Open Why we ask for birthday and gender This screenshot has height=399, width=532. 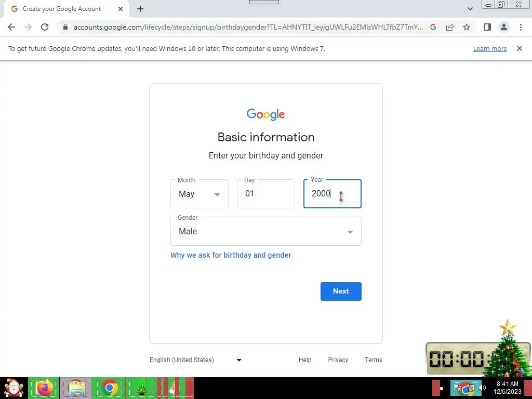coord(231,255)
